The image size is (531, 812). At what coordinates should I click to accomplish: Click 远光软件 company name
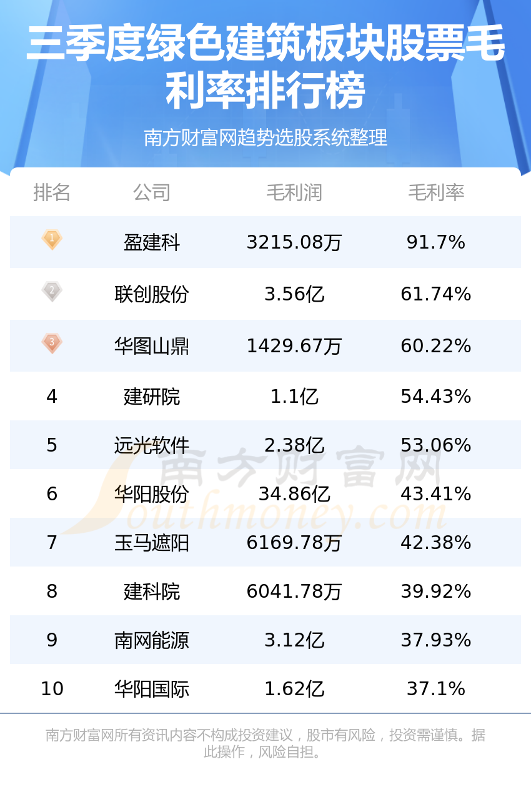coord(152,445)
